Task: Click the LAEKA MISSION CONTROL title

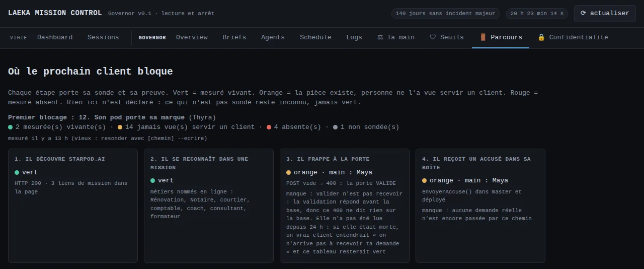Action: click(x=55, y=13)
